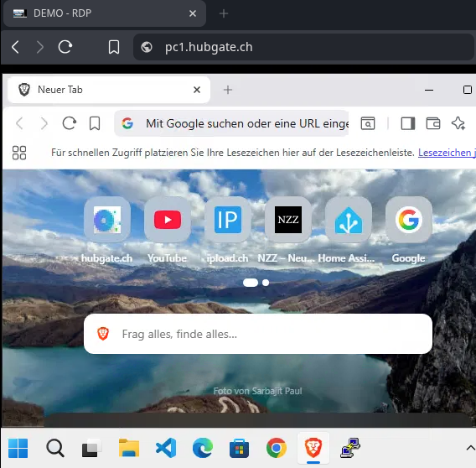Image resolution: width=476 pixels, height=468 pixels.
Task: Open Leo AI sparkle icon
Action: [x=458, y=123]
